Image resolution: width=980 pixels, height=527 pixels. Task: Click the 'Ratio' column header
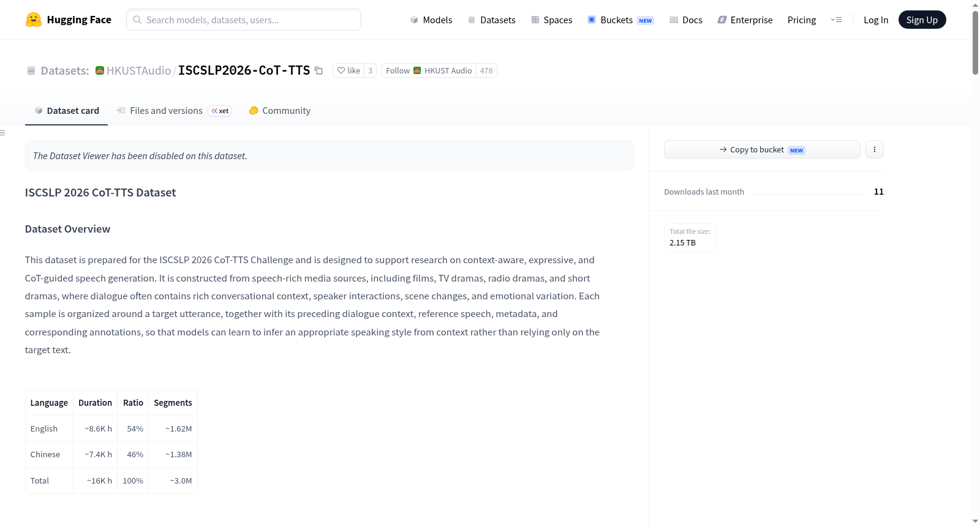tap(133, 403)
